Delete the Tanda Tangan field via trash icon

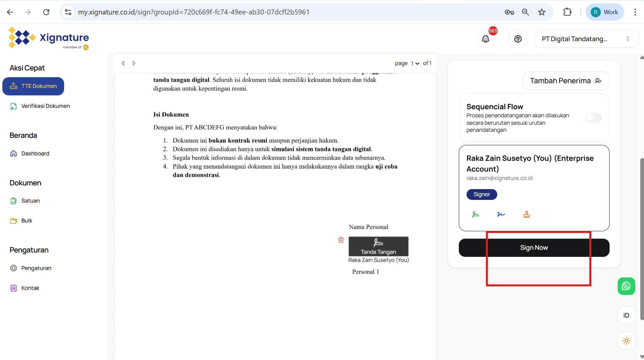341,240
